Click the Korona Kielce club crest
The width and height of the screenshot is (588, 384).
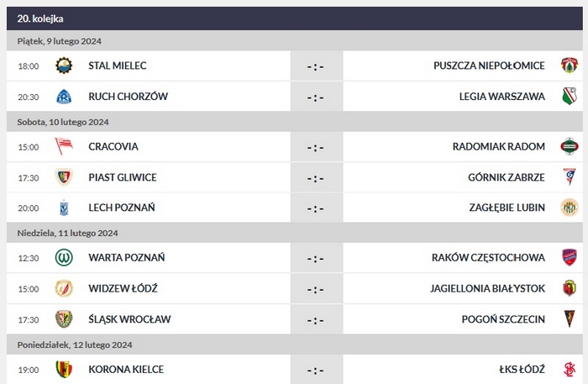tap(63, 369)
